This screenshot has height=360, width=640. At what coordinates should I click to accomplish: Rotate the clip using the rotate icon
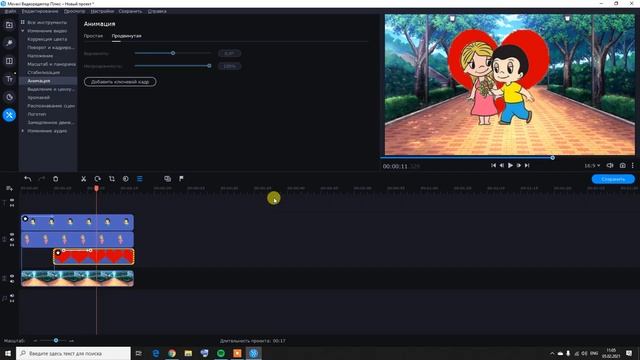98,179
